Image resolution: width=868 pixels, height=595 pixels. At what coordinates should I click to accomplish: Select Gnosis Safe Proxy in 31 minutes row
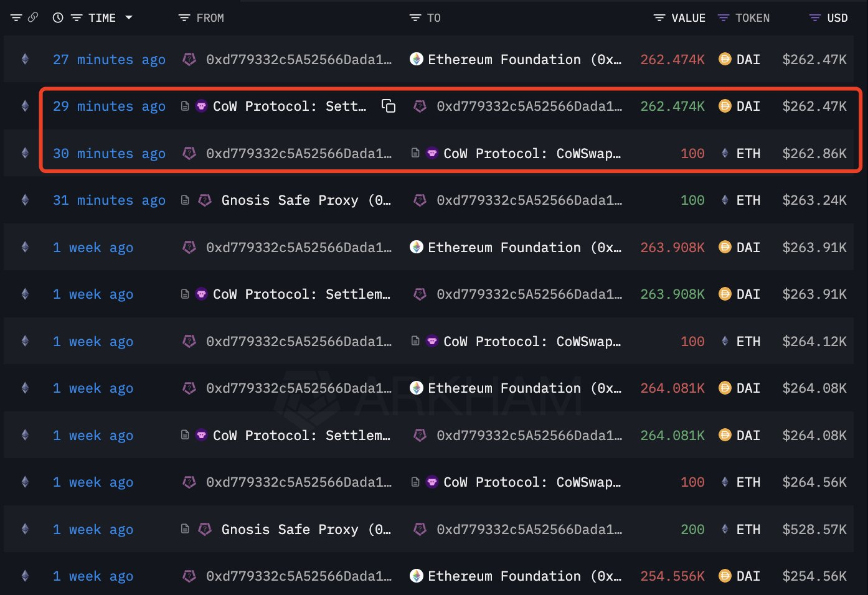tap(306, 200)
